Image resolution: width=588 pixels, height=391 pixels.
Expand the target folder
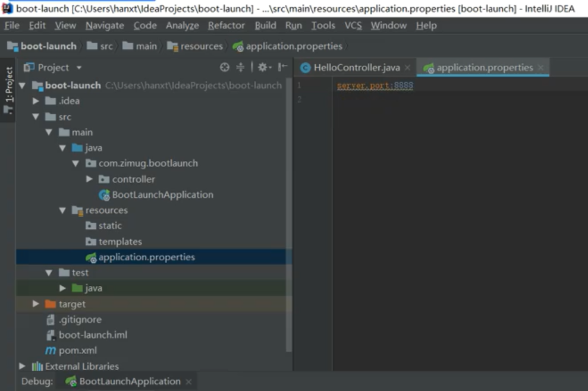(36, 304)
